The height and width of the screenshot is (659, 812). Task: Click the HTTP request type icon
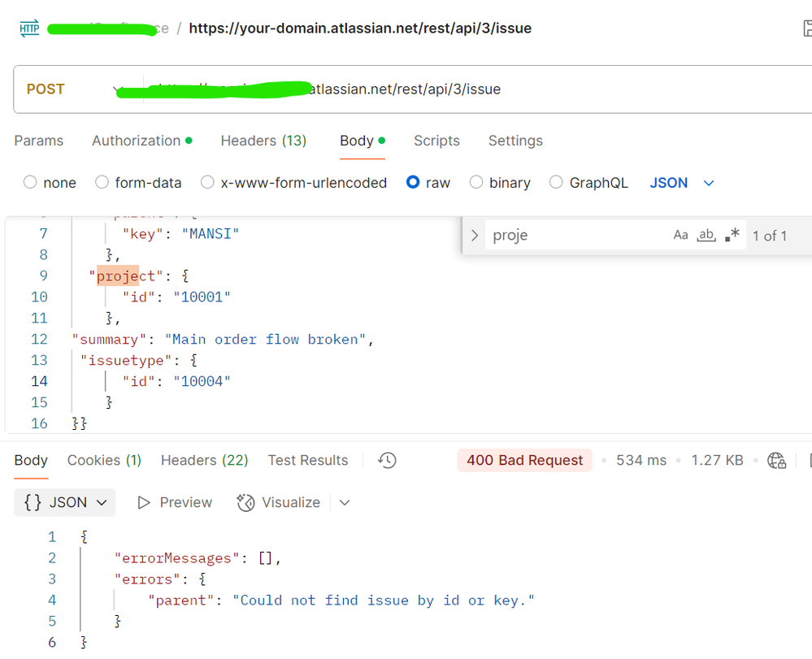(x=29, y=28)
